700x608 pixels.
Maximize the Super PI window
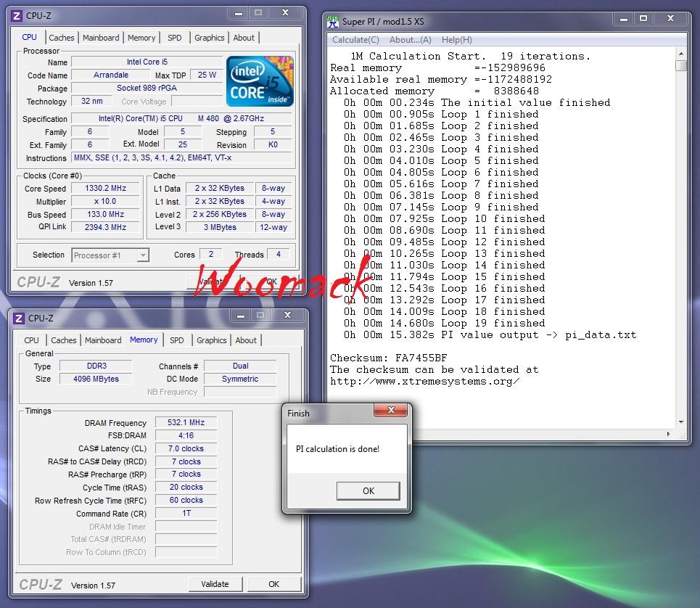643,19
